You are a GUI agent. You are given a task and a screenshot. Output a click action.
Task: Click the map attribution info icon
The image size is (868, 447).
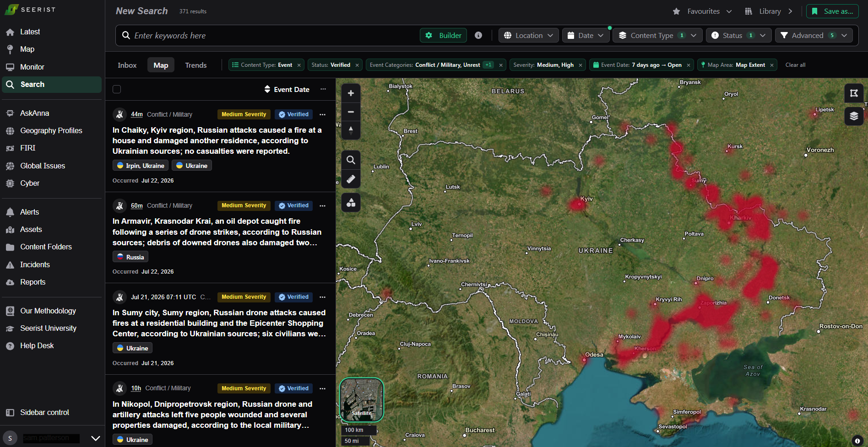tap(857, 441)
